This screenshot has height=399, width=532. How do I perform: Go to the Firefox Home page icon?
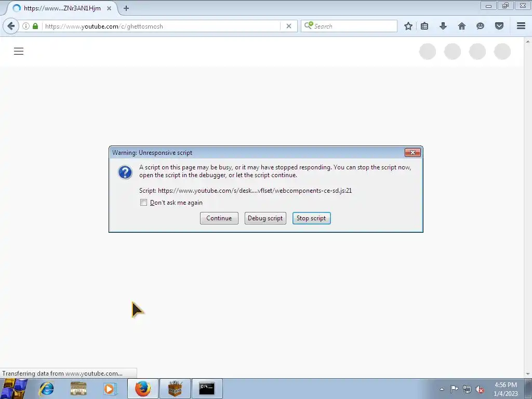click(462, 26)
